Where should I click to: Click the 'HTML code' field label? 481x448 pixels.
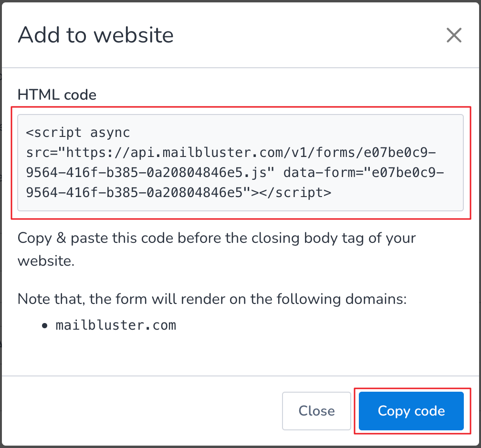click(x=57, y=95)
